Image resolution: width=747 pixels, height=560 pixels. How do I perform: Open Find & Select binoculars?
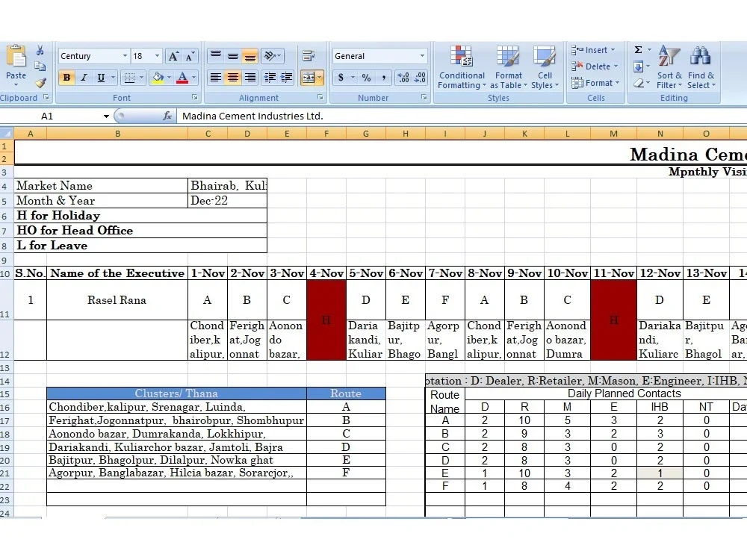click(x=701, y=68)
